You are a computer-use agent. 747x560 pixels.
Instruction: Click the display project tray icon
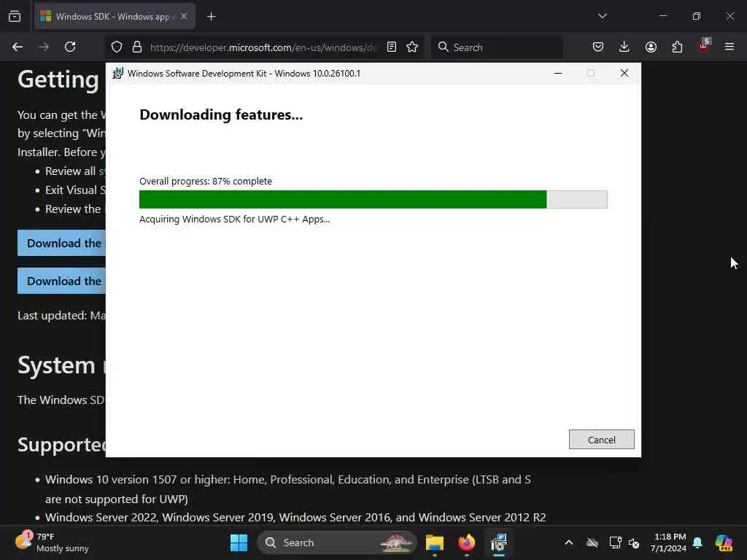tap(616, 542)
